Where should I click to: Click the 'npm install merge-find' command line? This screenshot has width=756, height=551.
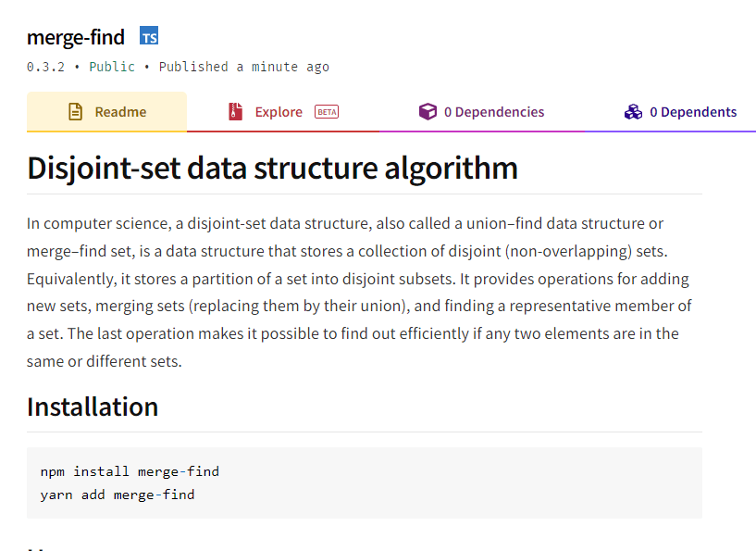(130, 471)
